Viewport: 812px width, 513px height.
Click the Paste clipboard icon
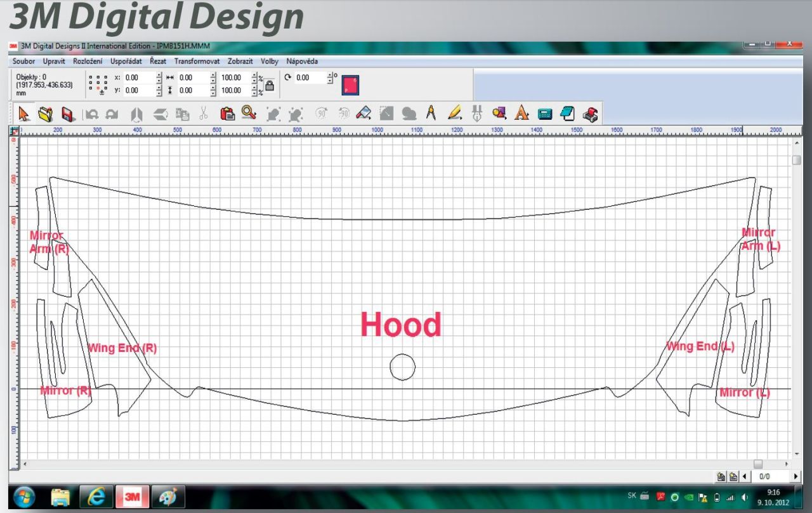227,114
